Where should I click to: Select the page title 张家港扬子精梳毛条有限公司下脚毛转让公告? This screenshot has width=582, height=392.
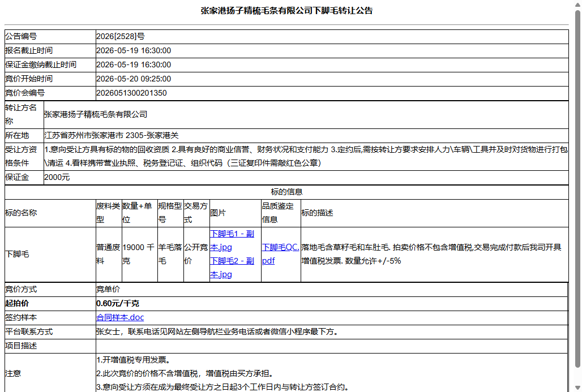[x=286, y=11]
